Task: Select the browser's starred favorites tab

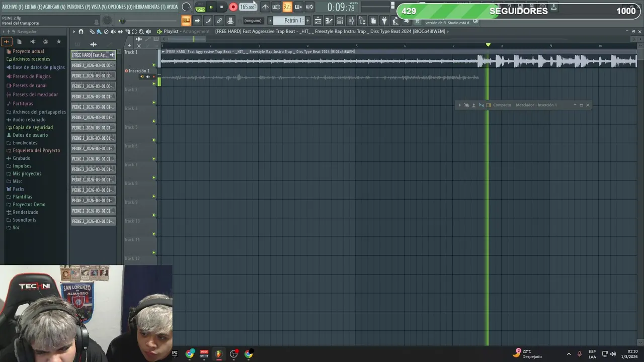Action: click(59, 42)
